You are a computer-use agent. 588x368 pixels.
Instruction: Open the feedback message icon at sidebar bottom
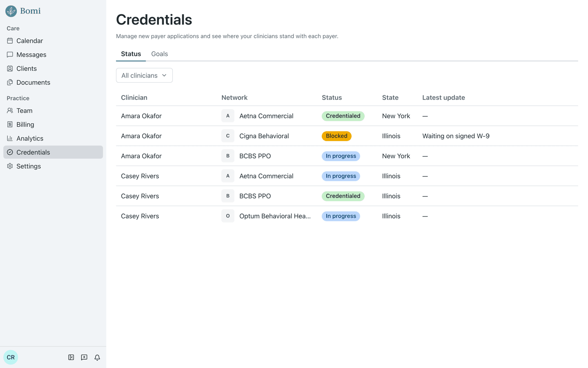coord(84,357)
